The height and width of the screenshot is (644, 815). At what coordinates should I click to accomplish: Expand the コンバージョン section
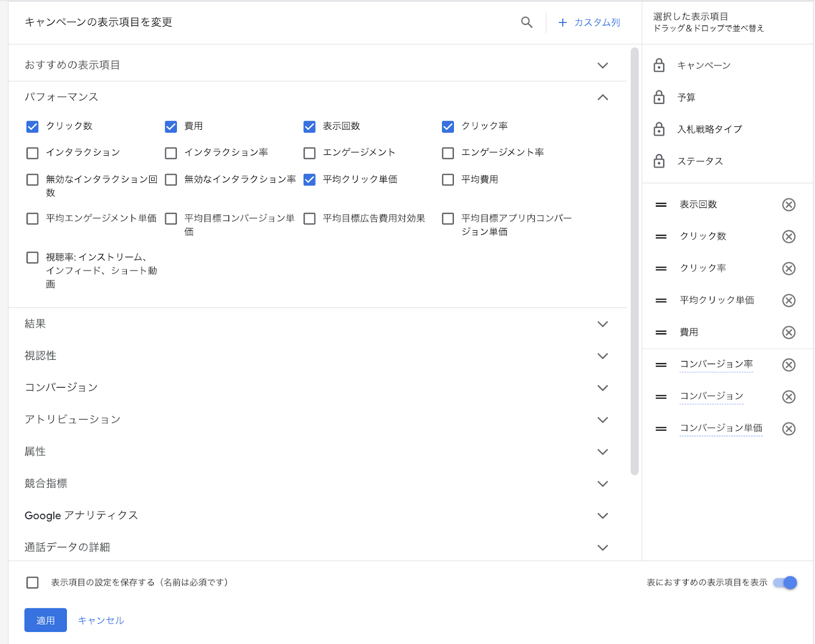point(603,388)
